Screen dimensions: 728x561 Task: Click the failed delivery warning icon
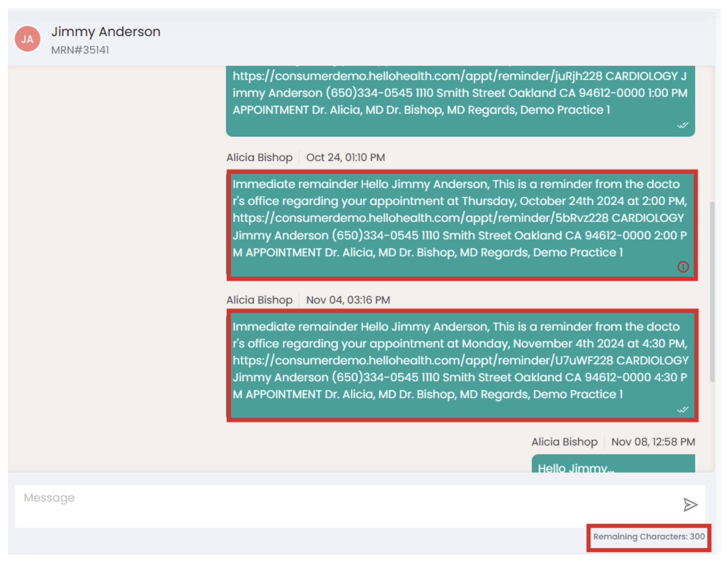(683, 267)
